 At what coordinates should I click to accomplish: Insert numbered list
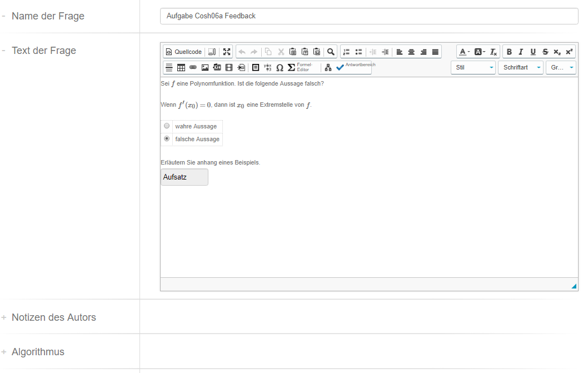pyautogui.click(x=346, y=52)
